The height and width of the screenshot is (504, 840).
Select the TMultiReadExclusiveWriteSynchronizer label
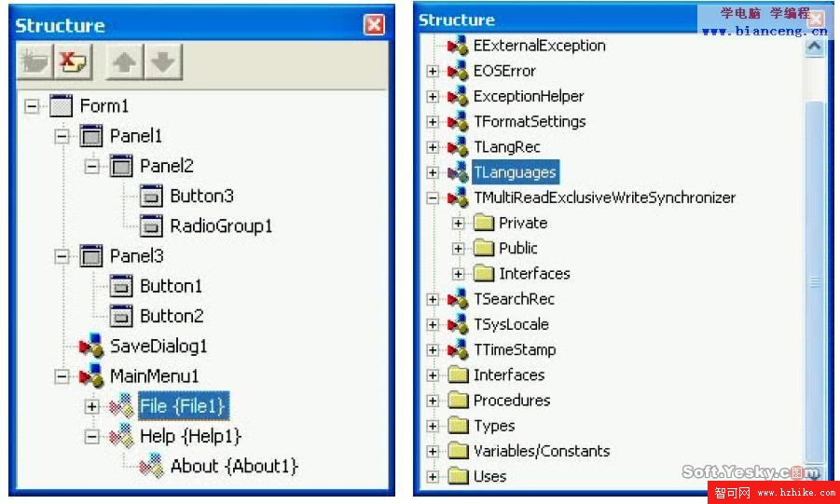point(605,198)
